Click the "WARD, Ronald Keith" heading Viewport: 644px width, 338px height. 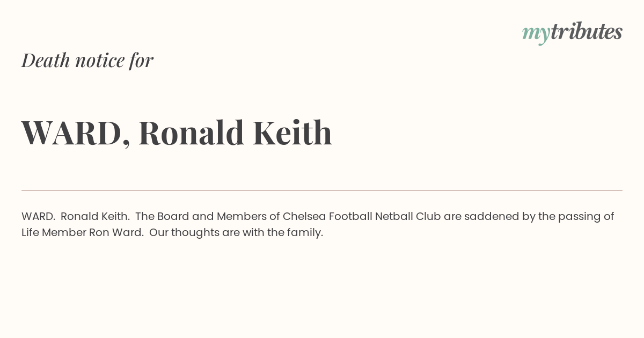click(x=177, y=133)
